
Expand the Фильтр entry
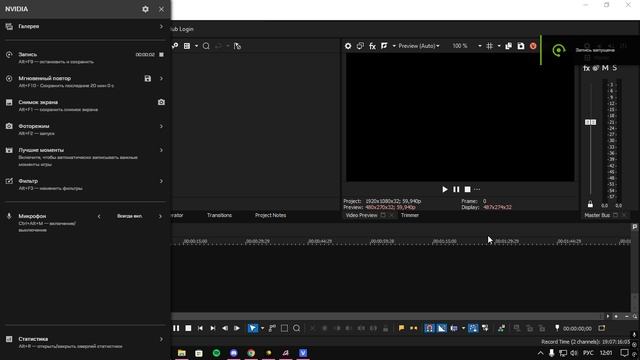pos(161,181)
